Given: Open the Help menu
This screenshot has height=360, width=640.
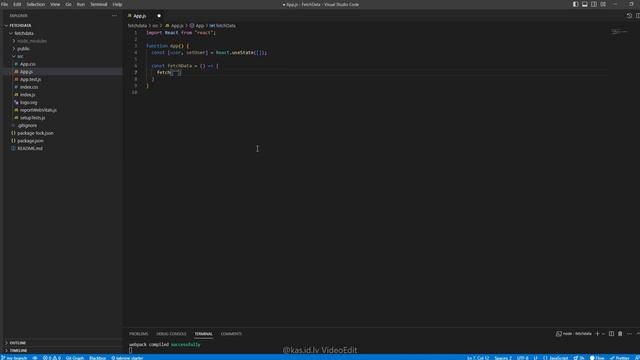Looking at the screenshot, I should [117, 4].
